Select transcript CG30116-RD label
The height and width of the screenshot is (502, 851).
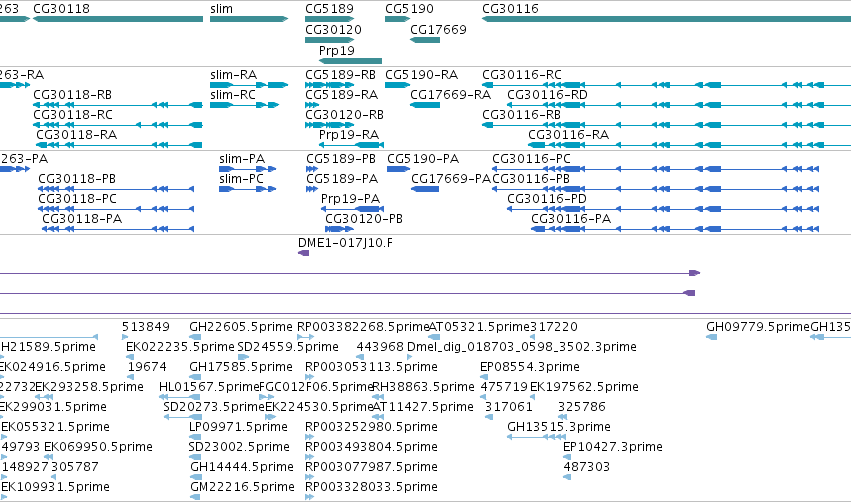tap(547, 94)
